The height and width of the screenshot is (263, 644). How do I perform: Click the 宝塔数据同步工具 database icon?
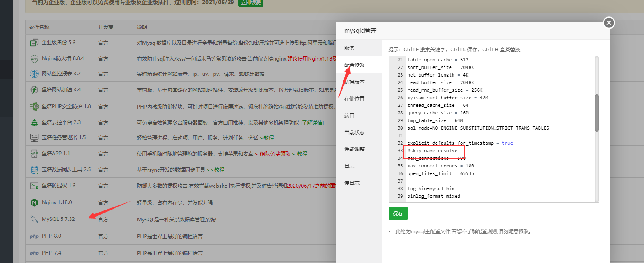[34, 170]
